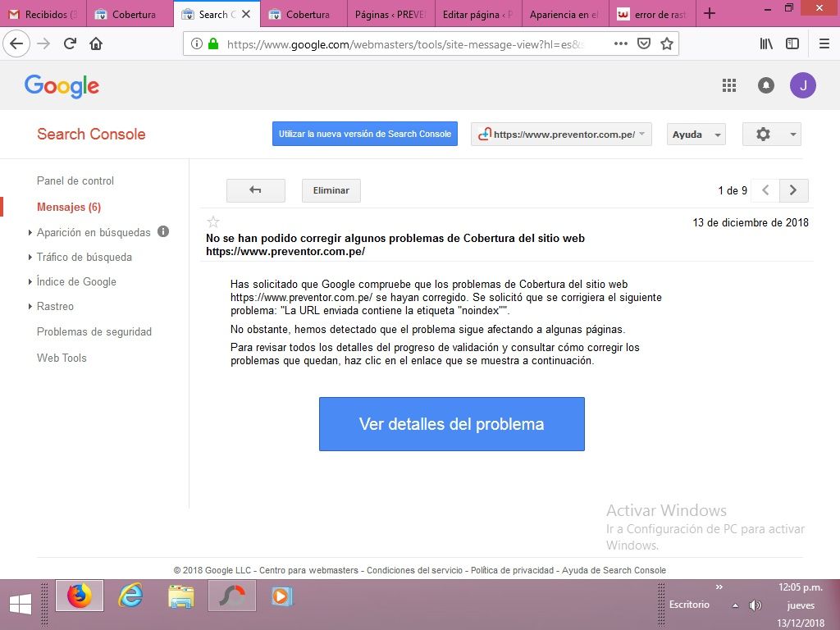The image size is (840, 630).
Task: Close the Search Console tab
Action: (x=246, y=14)
